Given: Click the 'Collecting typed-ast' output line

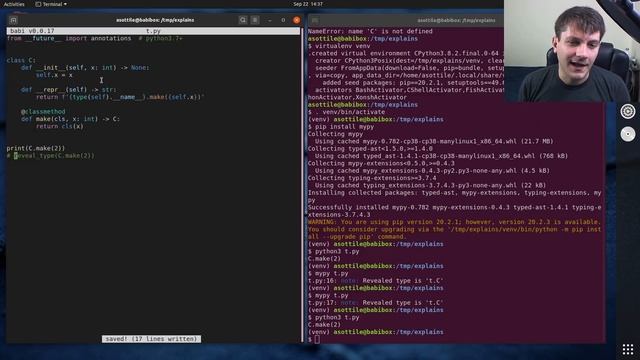Looking at the screenshot, I should coord(370,149).
